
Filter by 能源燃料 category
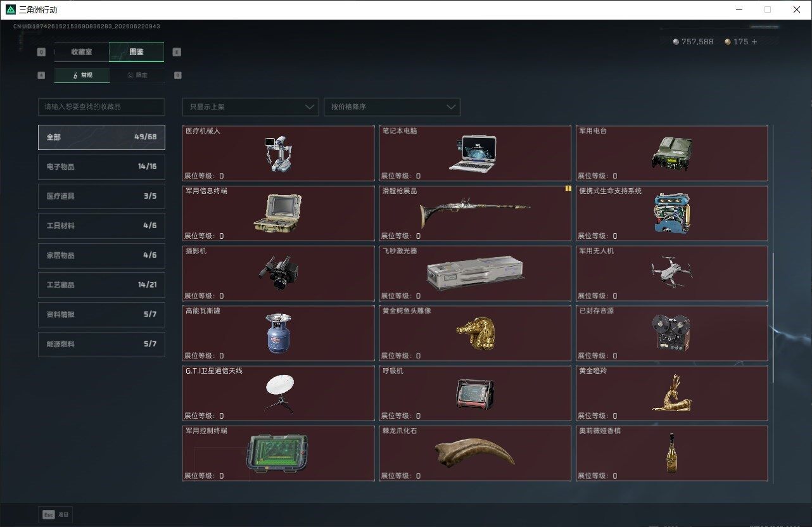pyautogui.click(x=101, y=344)
